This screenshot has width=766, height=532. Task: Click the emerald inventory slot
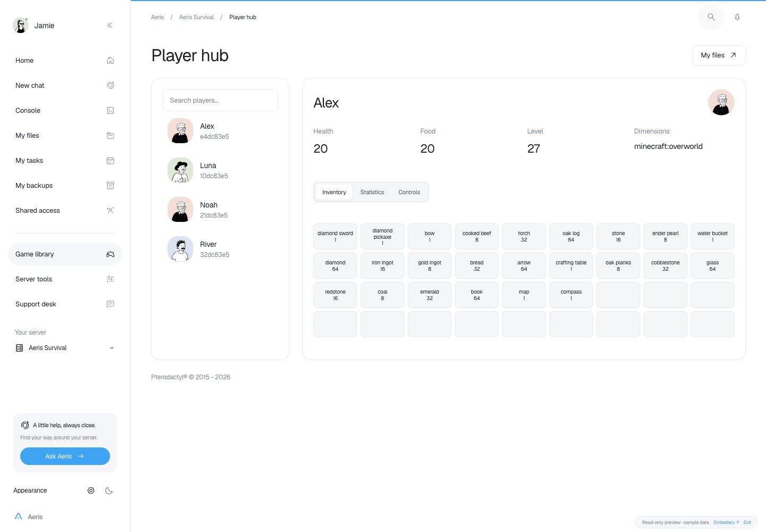tap(429, 295)
